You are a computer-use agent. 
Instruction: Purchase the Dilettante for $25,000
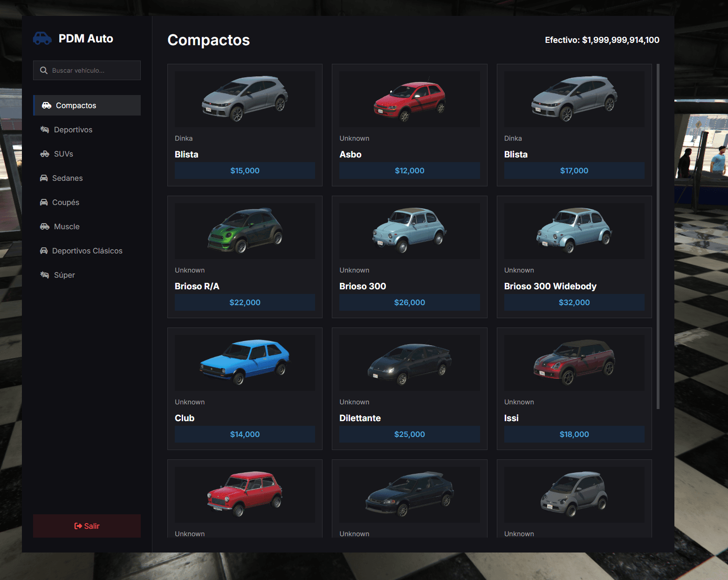[410, 434]
